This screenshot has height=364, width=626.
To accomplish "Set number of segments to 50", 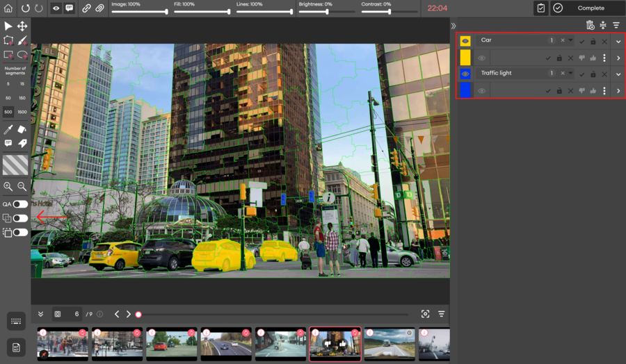I will (x=8, y=98).
